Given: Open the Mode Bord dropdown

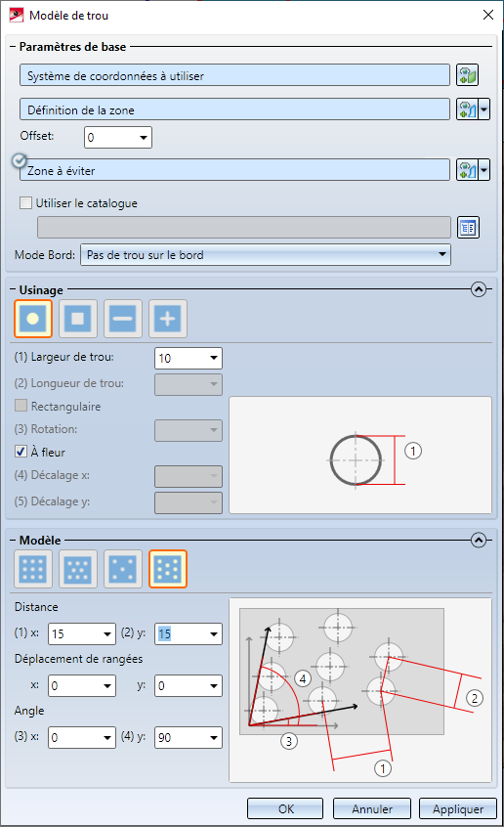Looking at the screenshot, I should tap(266, 255).
